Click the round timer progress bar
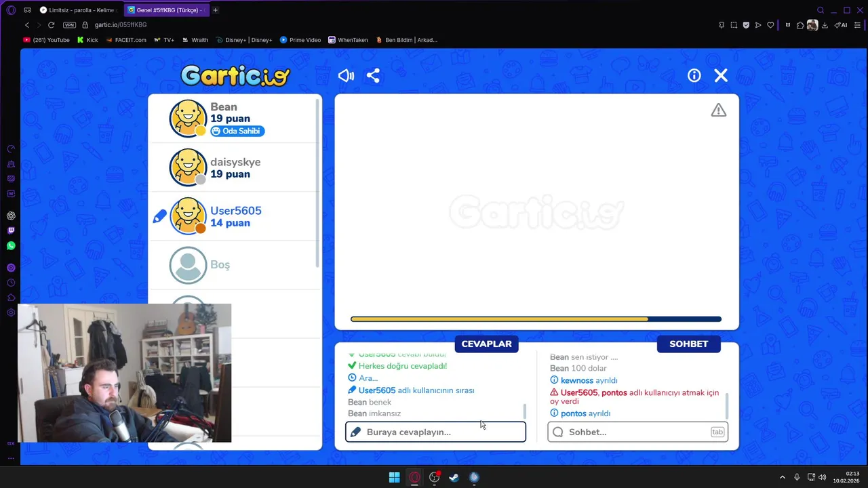Screen dimensions: 868x488 point(536,319)
